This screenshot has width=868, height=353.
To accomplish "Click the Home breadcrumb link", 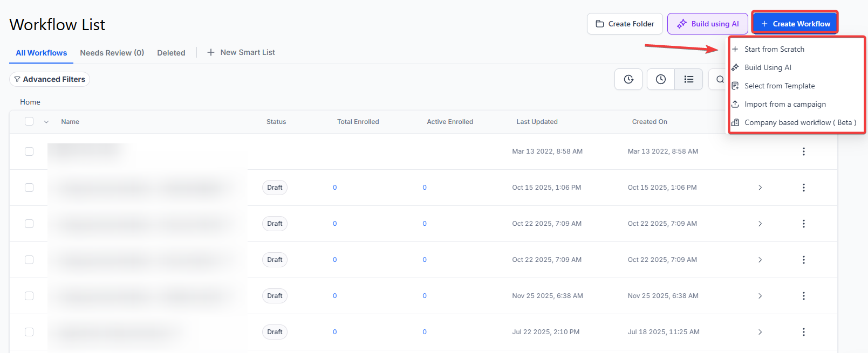I will [x=30, y=102].
